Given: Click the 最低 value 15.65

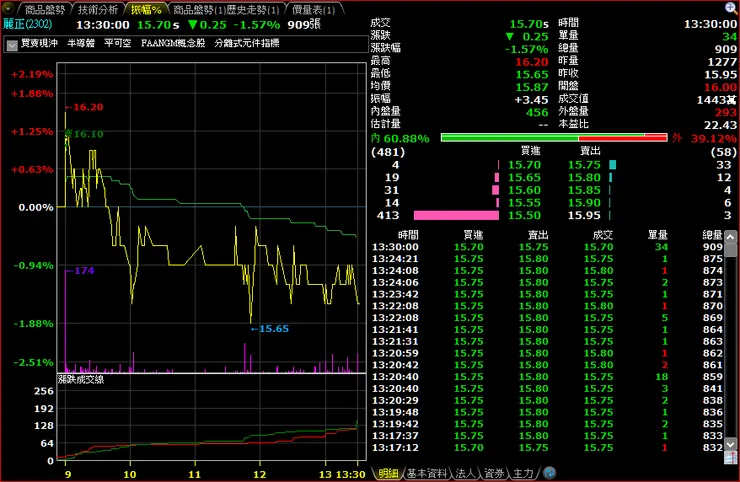Looking at the screenshot, I should [x=531, y=75].
